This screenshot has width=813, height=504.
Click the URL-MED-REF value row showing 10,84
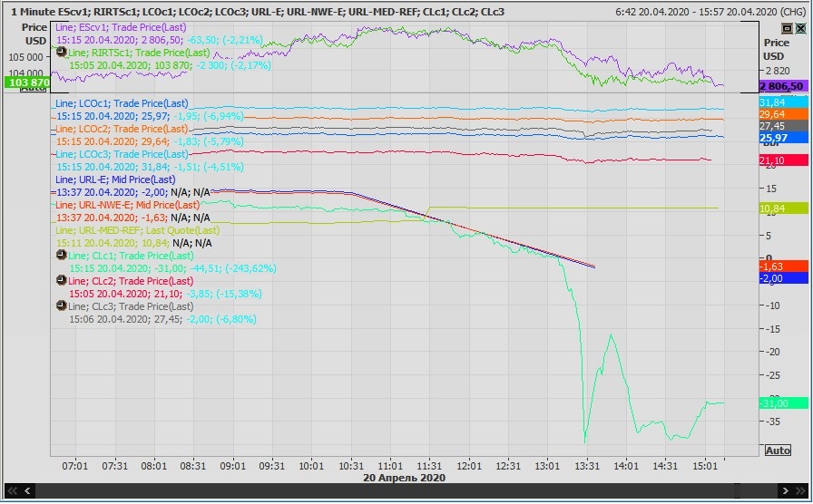point(133,244)
